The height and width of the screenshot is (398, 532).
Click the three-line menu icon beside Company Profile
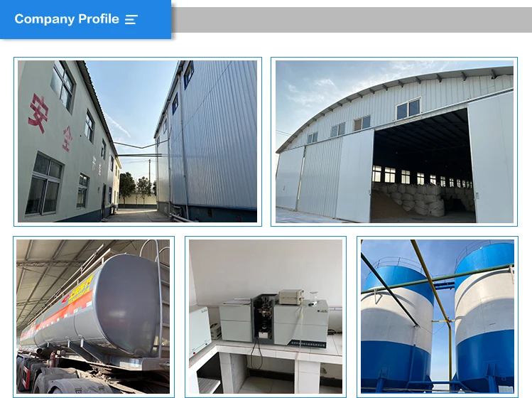(x=131, y=20)
